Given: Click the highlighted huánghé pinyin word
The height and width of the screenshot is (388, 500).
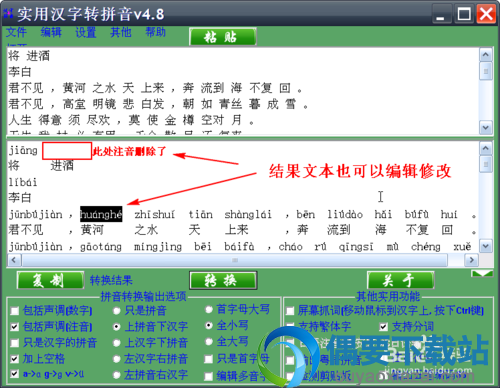Looking at the screenshot, I should [101, 214].
